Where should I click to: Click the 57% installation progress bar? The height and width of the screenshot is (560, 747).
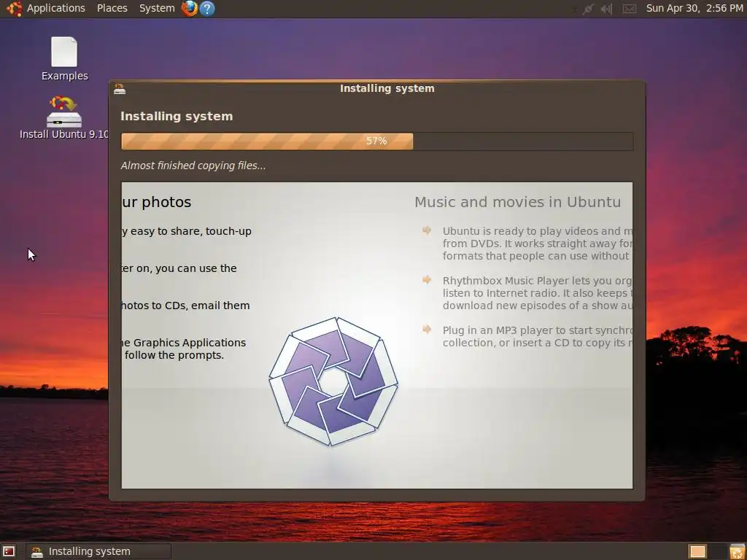377,141
